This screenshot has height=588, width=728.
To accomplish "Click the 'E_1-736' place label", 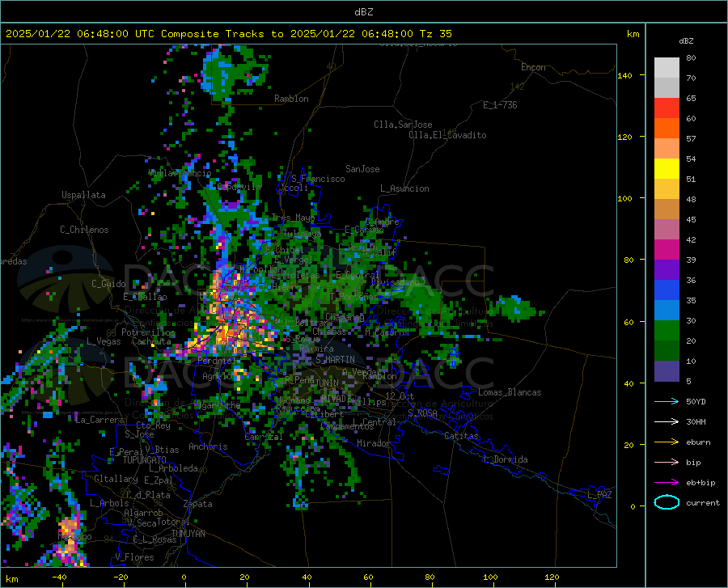I will 500,105.
